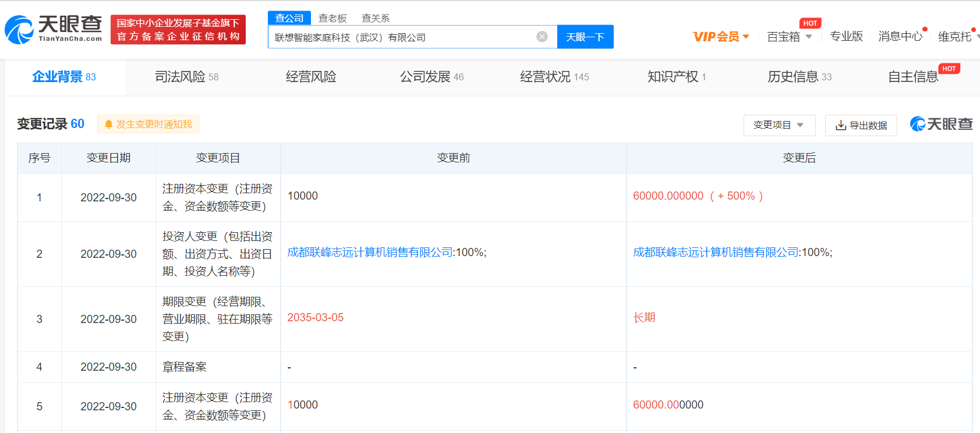Click the 发生变更时通知我 button
Viewport: 980px width, 433px height.
pyautogui.click(x=148, y=124)
